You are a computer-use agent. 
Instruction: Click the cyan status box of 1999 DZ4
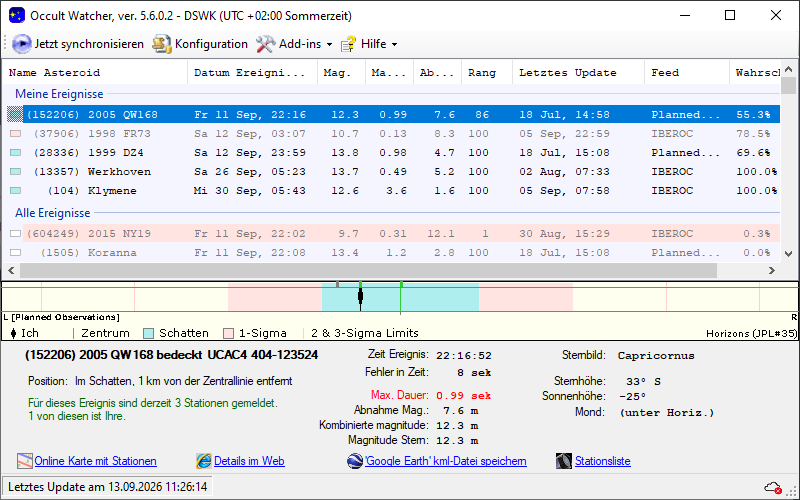coord(15,153)
